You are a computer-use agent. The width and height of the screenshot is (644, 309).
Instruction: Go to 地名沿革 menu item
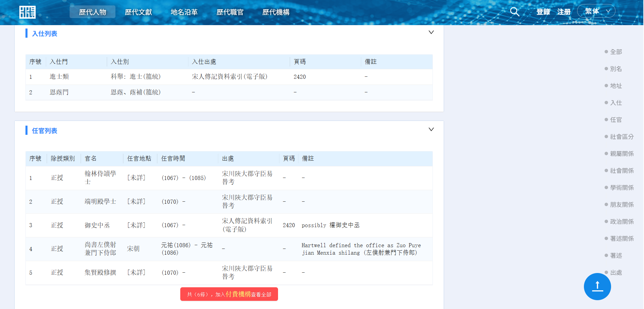(184, 12)
